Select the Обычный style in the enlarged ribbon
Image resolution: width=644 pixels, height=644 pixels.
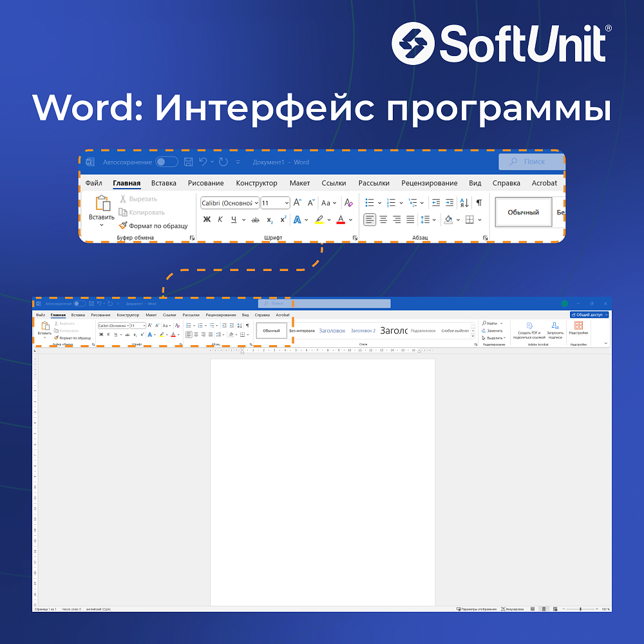[x=523, y=212]
